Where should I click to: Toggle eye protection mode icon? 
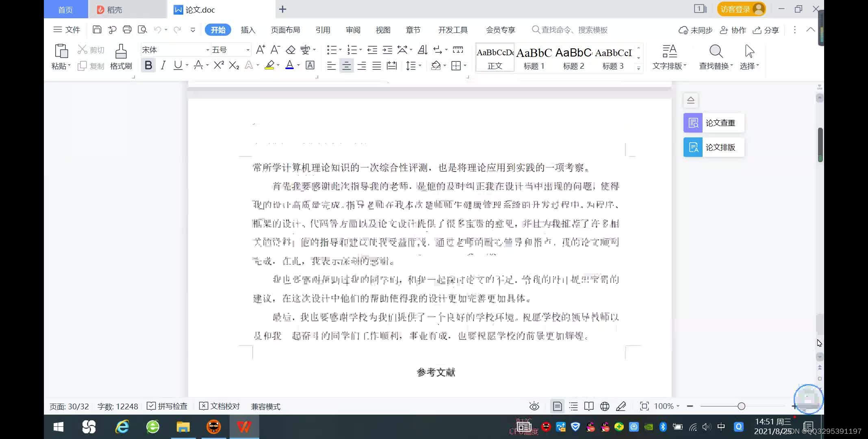534,406
